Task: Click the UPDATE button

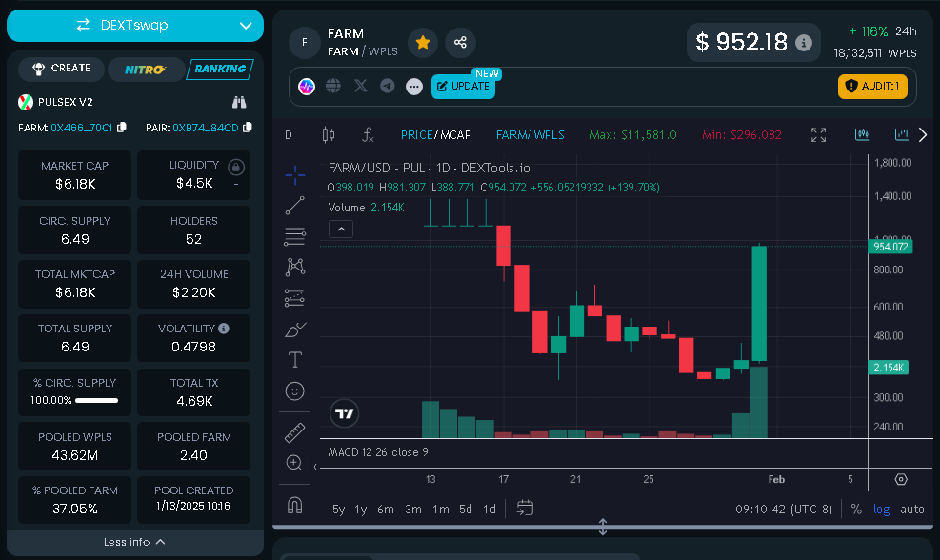Action: tap(463, 87)
